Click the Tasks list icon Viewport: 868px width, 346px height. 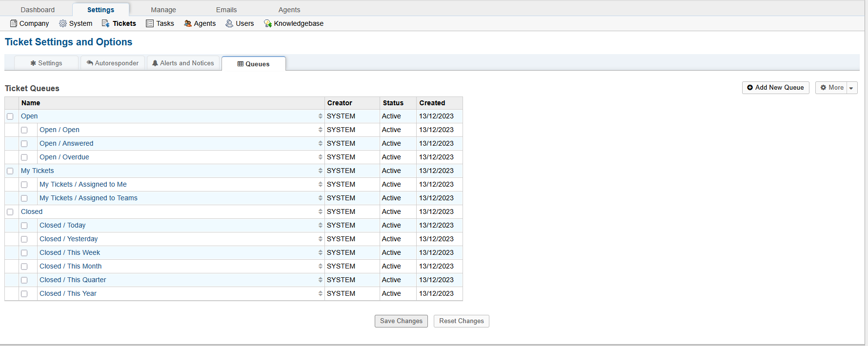[x=150, y=23]
